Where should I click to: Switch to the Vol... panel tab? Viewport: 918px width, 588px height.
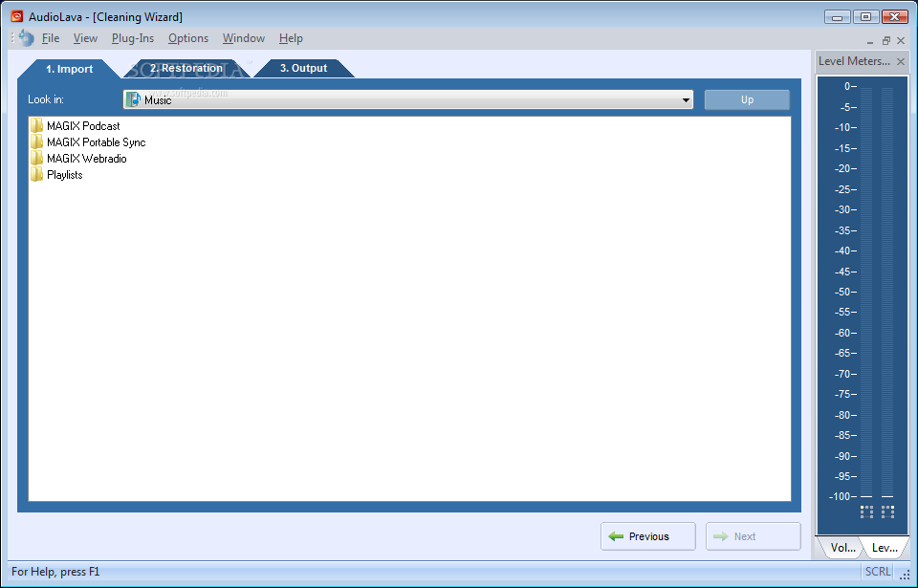click(x=841, y=548)
